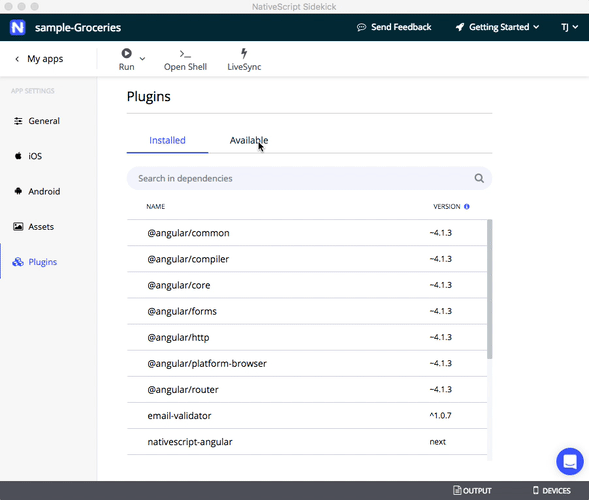Open the chat support bubble
The image size is (589, 500).
(569, 461)
